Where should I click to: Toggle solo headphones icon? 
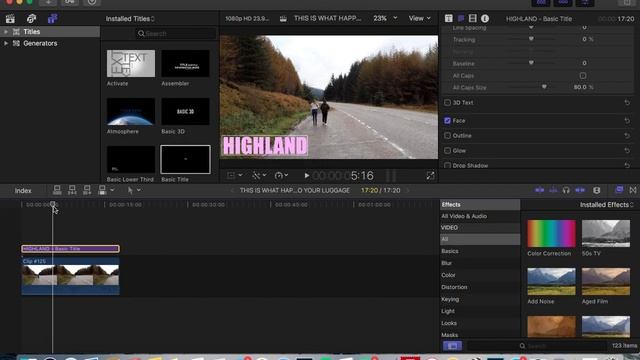pos(566,190)
